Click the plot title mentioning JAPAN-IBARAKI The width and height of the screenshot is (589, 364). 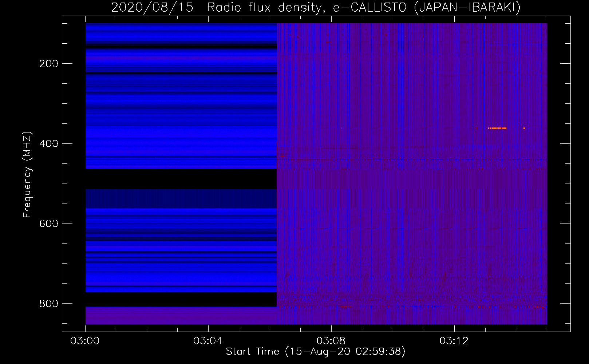coord(316,7)
